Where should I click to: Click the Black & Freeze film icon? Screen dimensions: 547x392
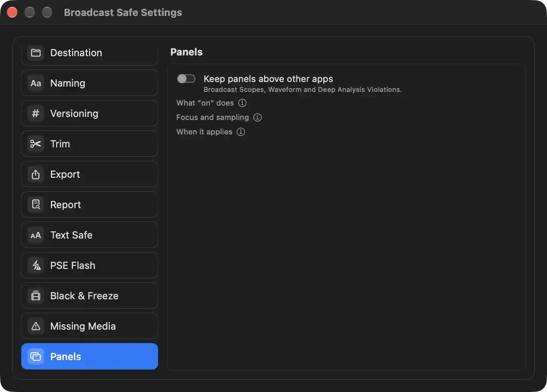tap(36, 296)
